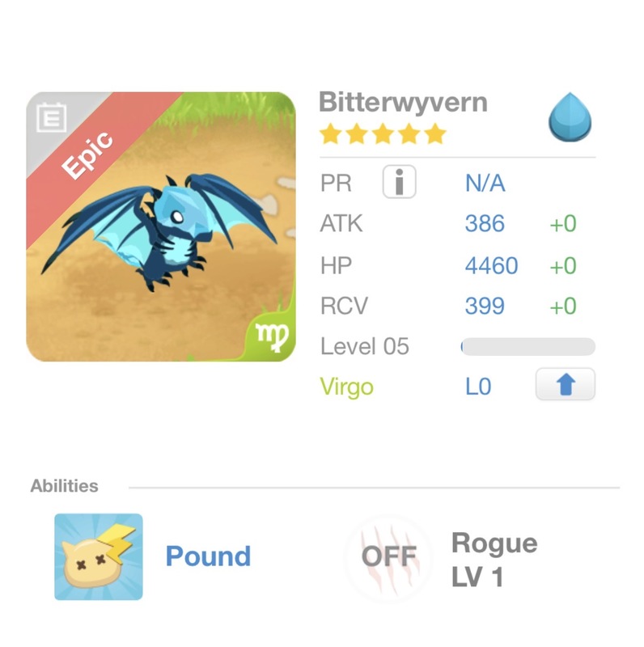Tap the Virgo zodiac symbol badge

[271, 336]
